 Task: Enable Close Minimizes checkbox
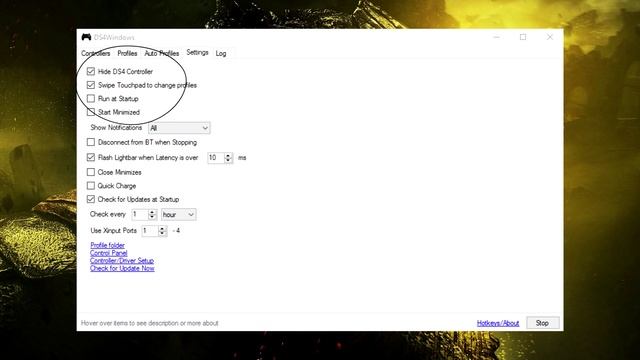point(91,172)
